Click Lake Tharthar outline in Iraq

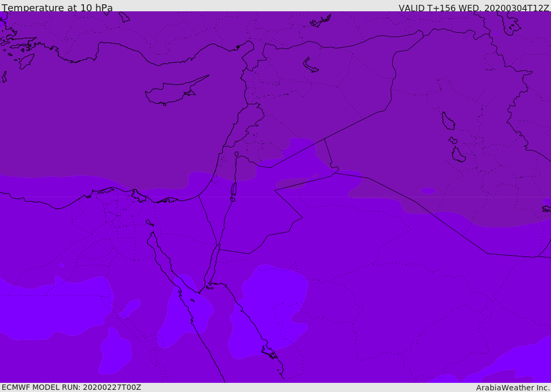[x=448, y=121]
